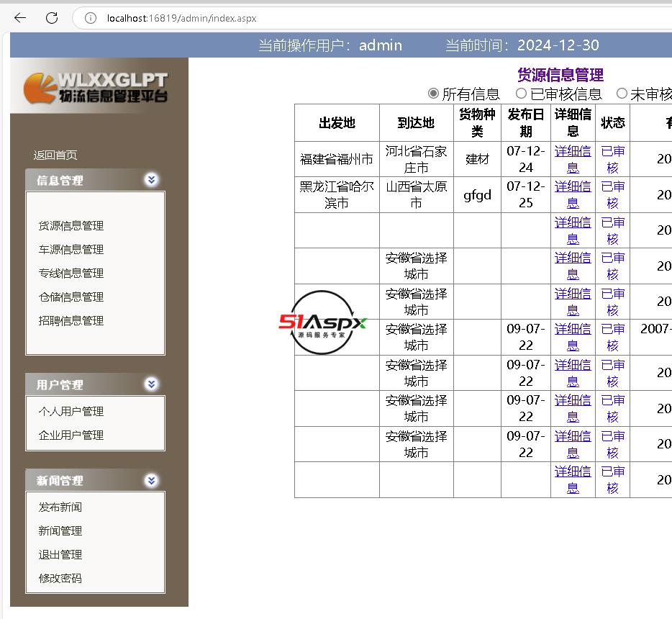
Task: Click 返回首页 link
Action: (x=55, y=155)
